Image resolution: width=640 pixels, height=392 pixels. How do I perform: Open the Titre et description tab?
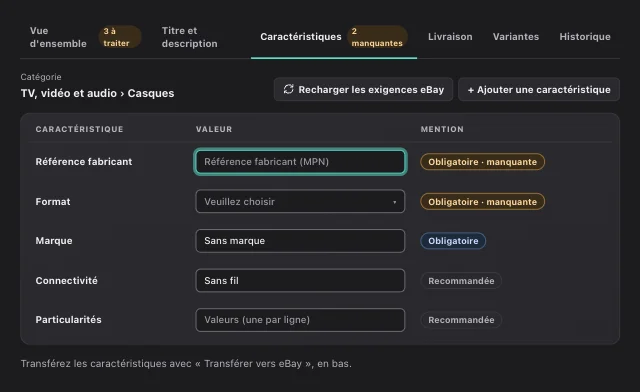(x=189, y=37)
